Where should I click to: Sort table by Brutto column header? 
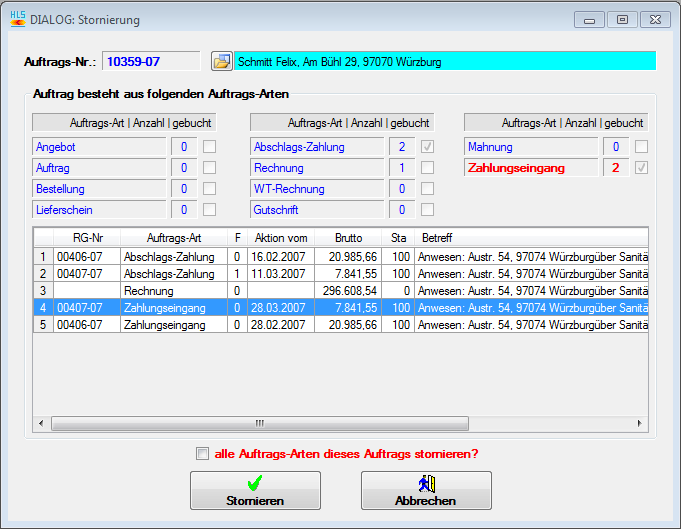coord(348,238)
